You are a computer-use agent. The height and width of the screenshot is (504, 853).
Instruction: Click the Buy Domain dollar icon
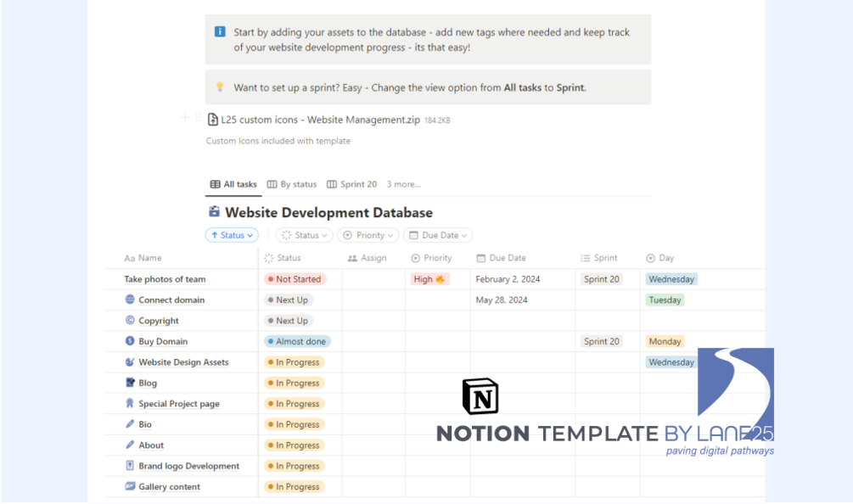[130, 340]
